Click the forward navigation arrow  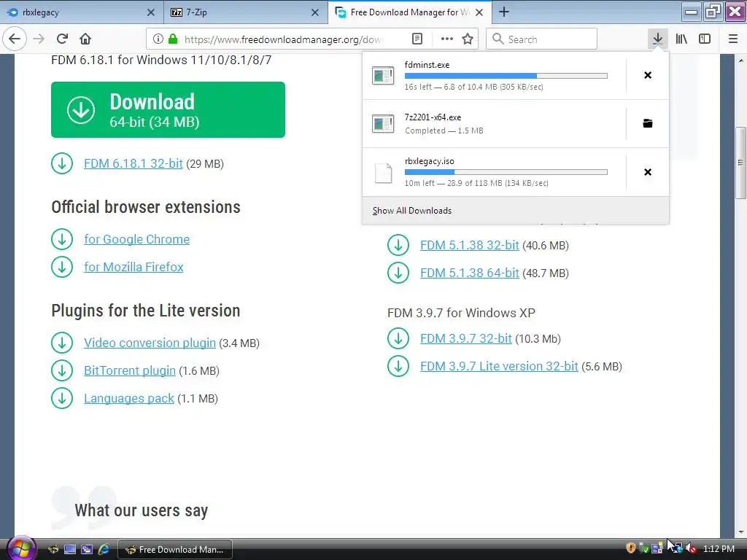pyautogui.click(x=39, y=39)
